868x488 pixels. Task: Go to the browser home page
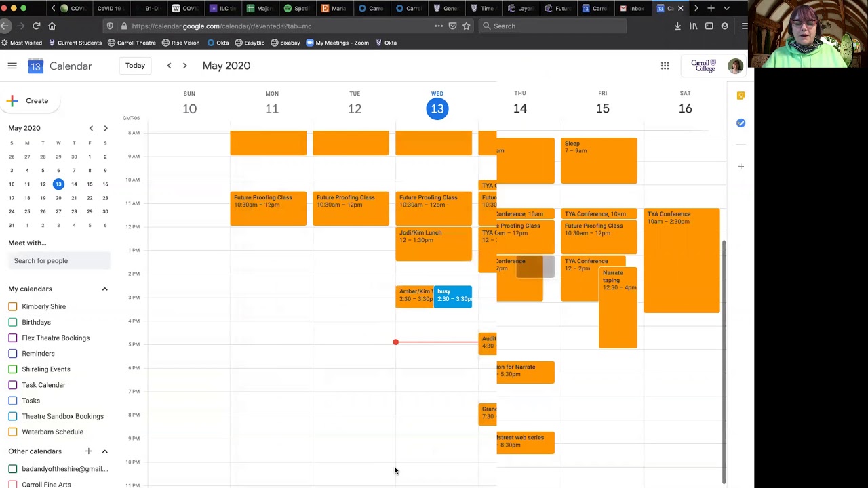52,26
